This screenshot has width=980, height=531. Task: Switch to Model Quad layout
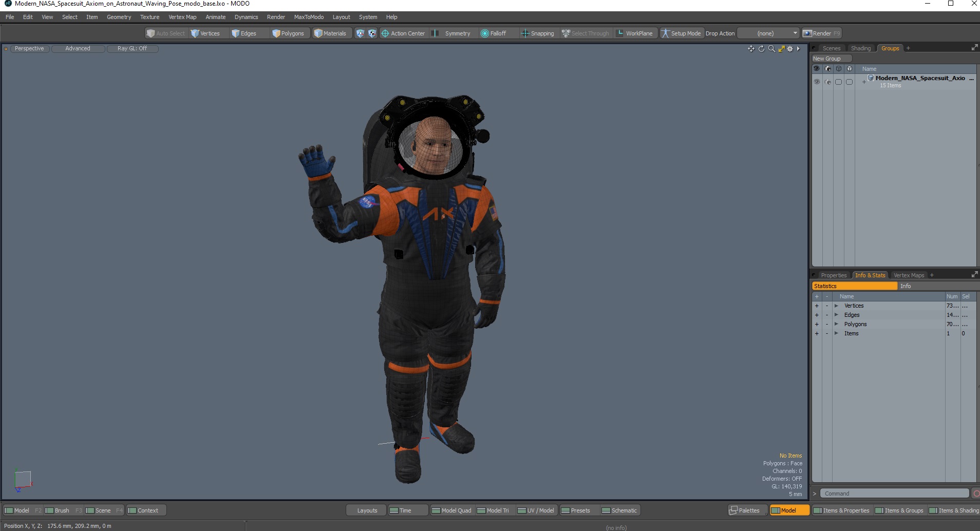click(451, 510)
